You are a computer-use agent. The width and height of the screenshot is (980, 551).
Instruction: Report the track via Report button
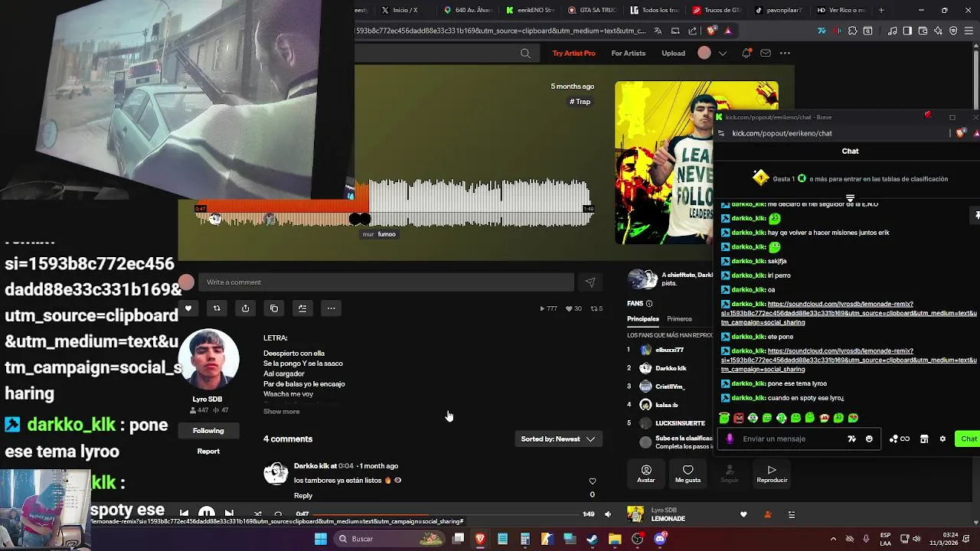click(x=208, y=452)
